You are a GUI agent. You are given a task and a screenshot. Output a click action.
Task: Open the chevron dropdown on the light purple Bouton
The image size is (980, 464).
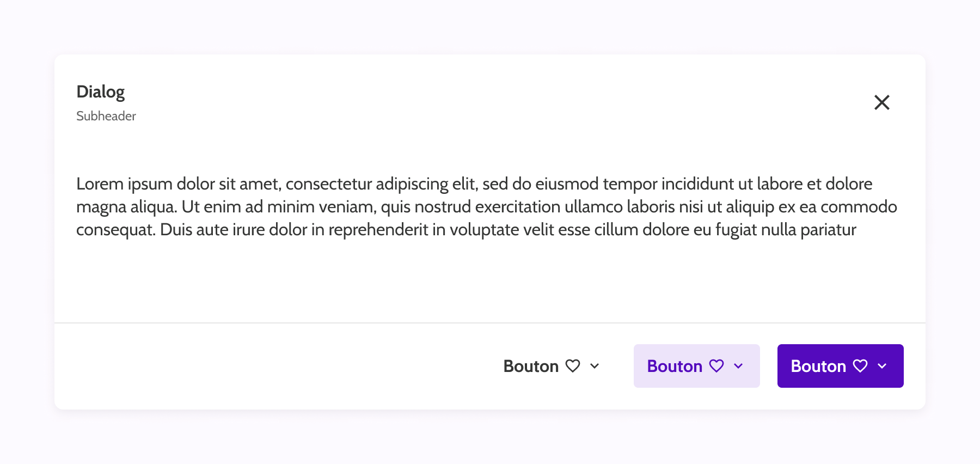(738, 366)
